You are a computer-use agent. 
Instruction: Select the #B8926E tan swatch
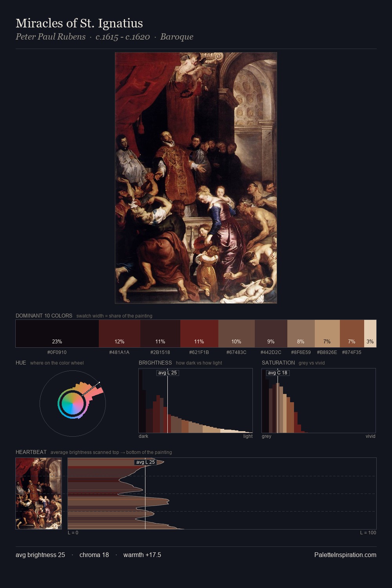[327, 334]
